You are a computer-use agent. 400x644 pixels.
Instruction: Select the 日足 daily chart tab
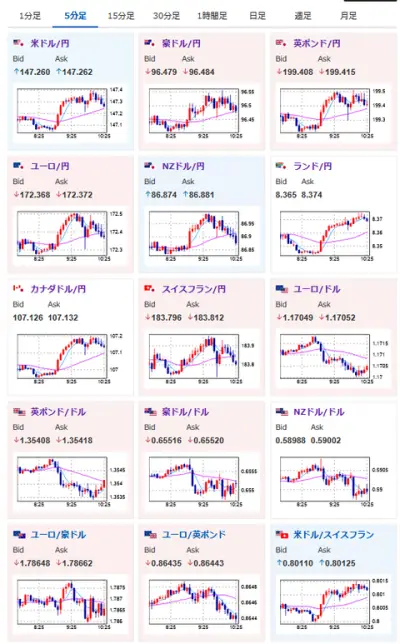click(x=257, y=16)
